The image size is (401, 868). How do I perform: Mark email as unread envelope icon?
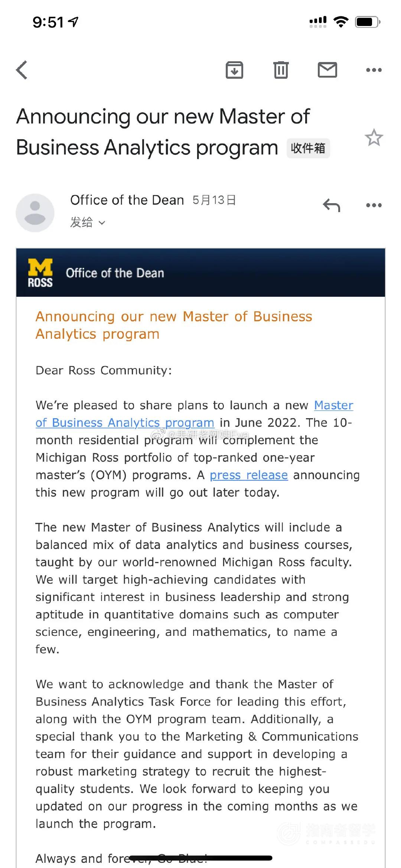click(327, 70)
